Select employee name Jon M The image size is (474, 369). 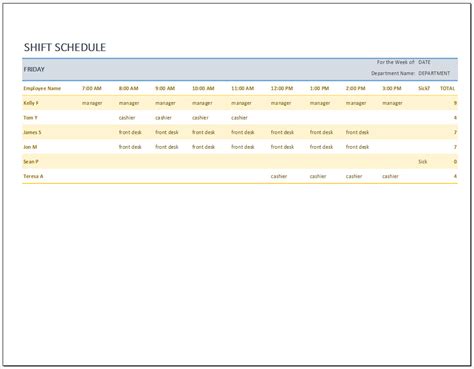tap(30, 147)
